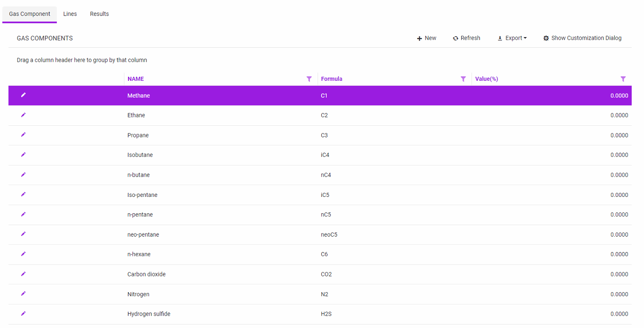Click the n-hexane row name cell

pos(139,254)
